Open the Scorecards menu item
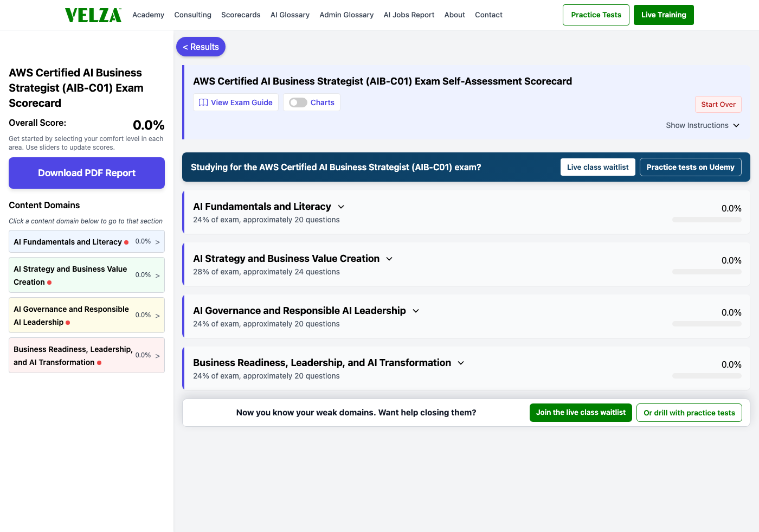The image size is (759, 532). click(241, 15)
